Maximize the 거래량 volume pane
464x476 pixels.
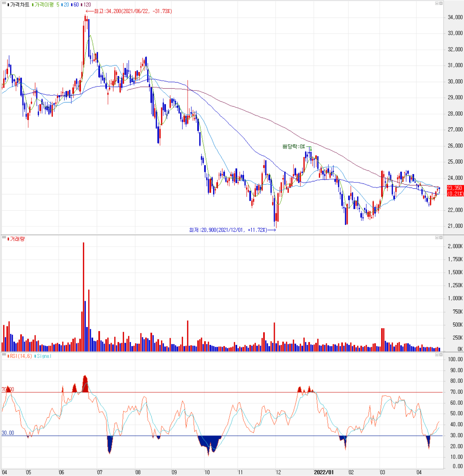[x=437, y=237]
